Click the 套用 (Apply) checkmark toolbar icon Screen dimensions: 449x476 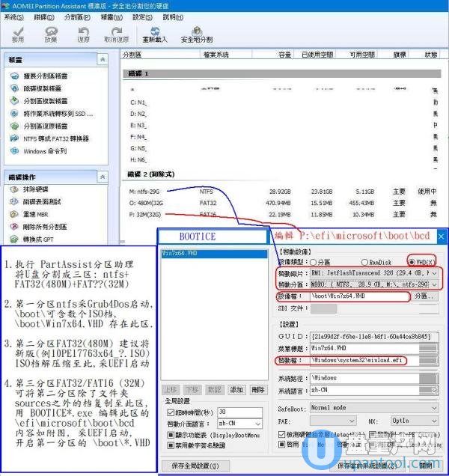pos(17,34)
